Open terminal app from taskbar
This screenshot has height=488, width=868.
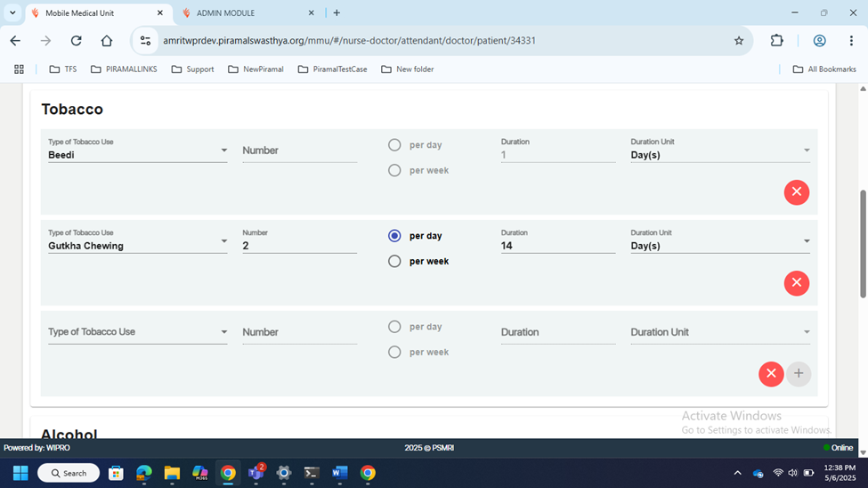point(312,473)
